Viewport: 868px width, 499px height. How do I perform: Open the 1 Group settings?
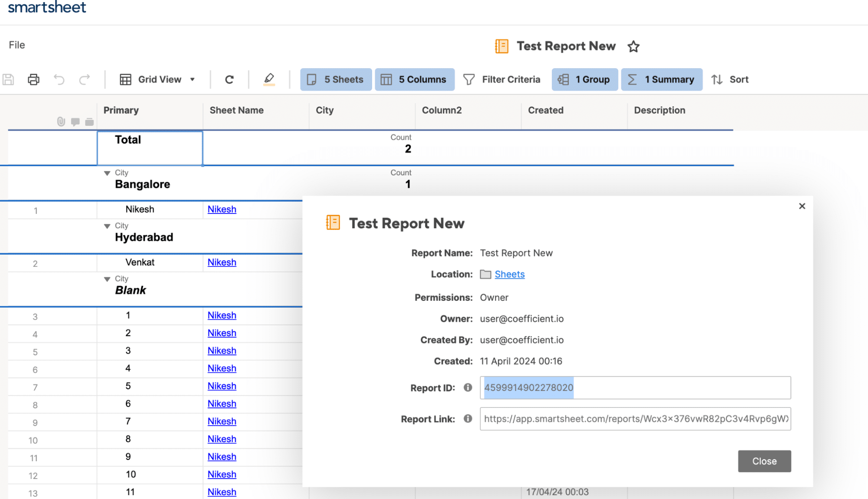(585, 79)
